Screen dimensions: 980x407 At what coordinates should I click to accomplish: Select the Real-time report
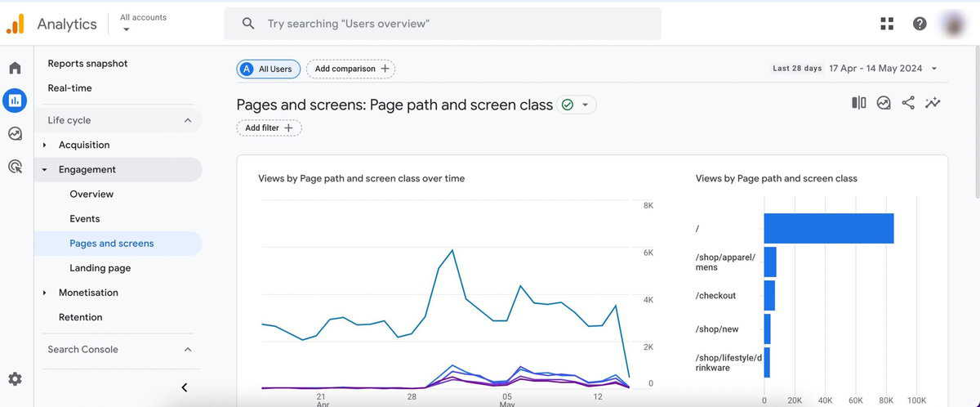[x=69, y=87]
